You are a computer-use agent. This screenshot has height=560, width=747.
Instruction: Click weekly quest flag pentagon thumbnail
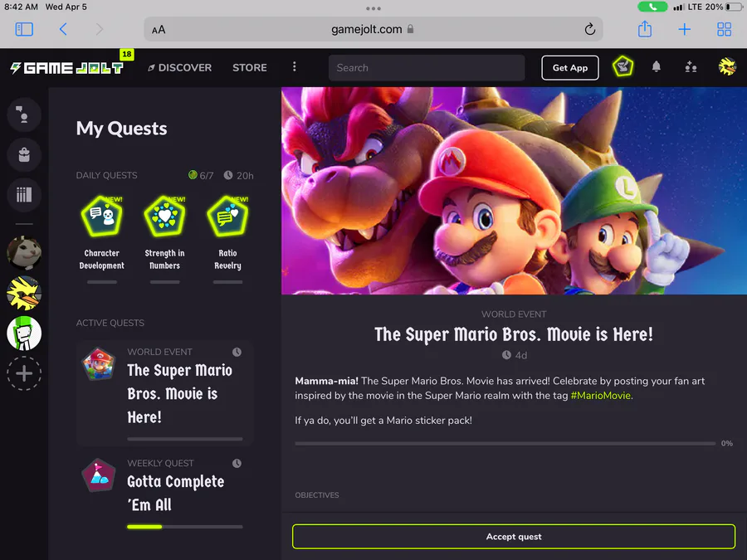click(98, 475)
